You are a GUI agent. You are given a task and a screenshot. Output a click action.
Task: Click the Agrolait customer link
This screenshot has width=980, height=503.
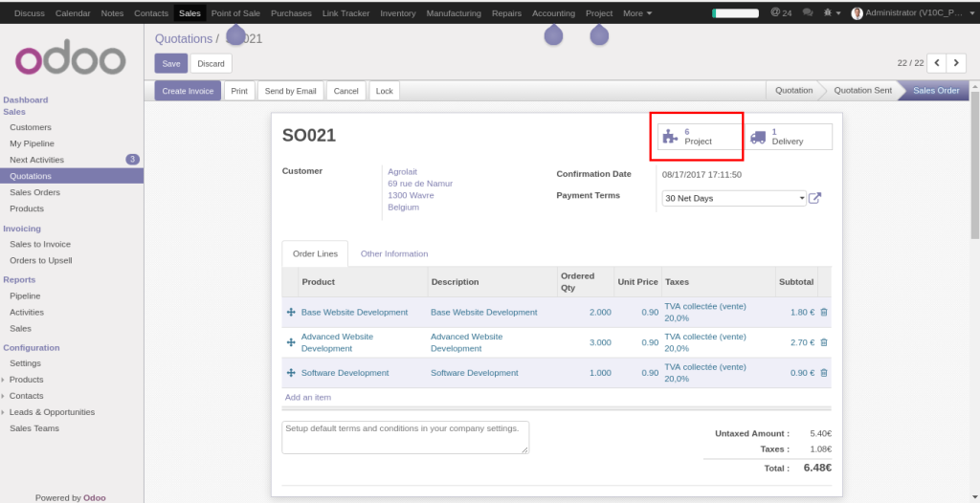tap(403, 171)
